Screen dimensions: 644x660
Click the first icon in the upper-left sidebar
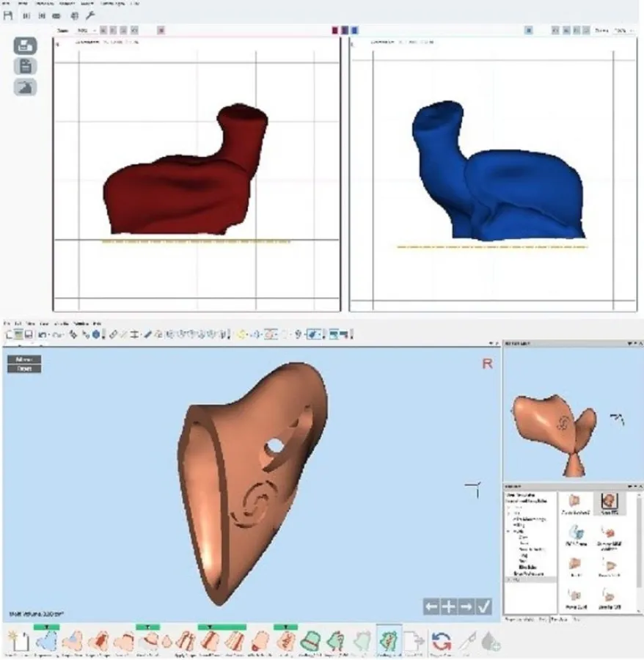(25, 45)
